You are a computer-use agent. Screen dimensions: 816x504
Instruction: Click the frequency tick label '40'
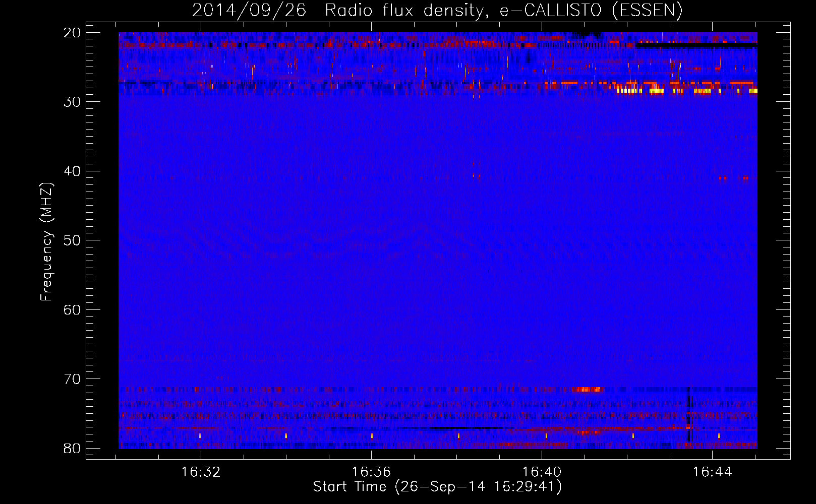73,171
